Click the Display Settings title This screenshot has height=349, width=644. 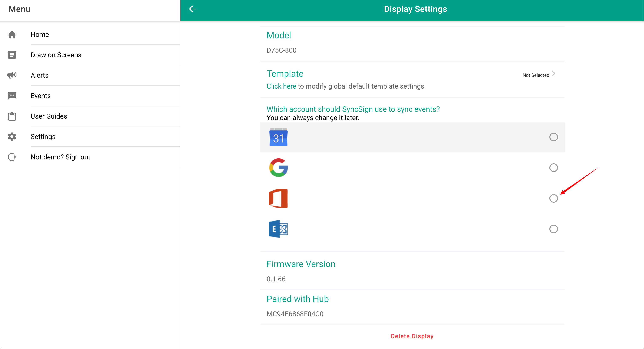pos(415,9)
